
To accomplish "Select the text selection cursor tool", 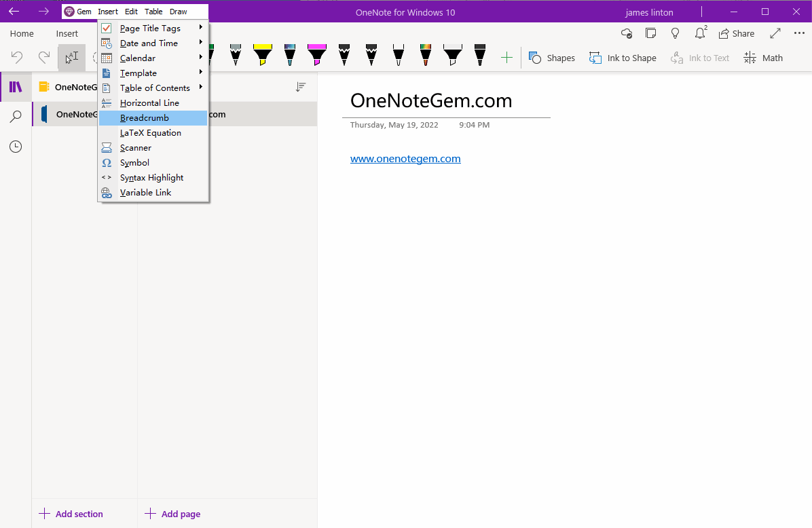I will [x=71, y=58].
